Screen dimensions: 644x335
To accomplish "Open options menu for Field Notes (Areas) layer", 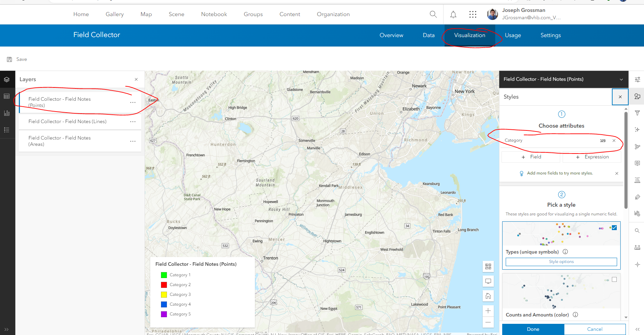I will pyautogui.click(x=133, y=141).
